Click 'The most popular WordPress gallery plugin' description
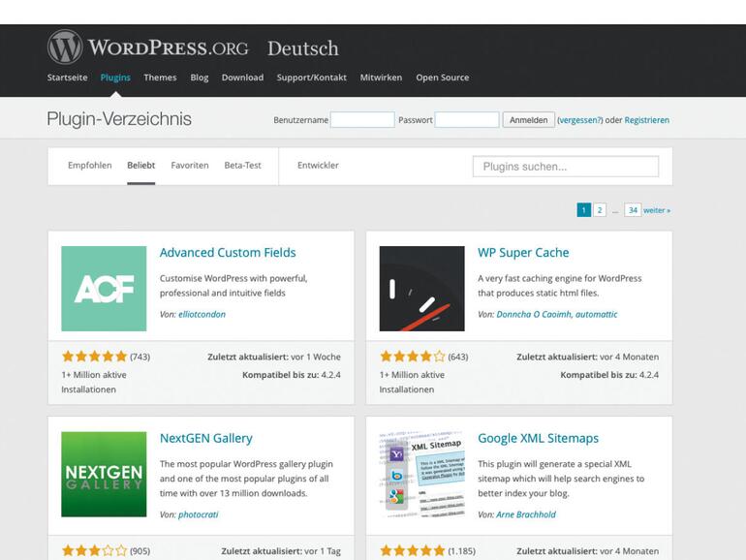This screenshot has height=560, width=746. 246,479
